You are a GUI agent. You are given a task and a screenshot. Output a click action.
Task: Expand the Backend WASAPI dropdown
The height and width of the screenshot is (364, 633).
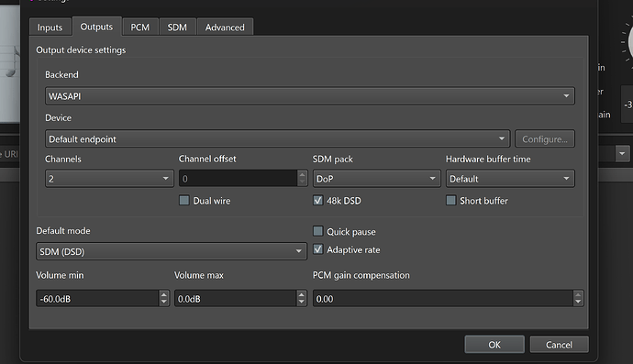310,96
